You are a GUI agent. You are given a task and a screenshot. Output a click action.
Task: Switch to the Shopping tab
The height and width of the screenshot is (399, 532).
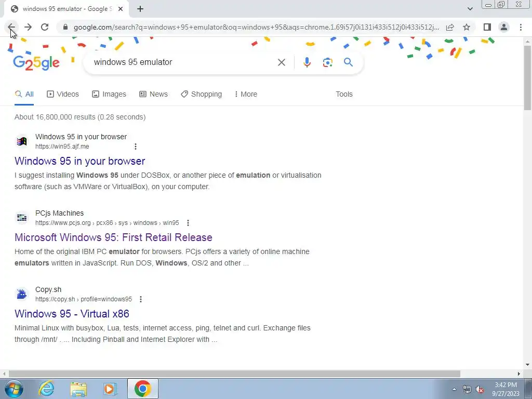click(201, 95)
